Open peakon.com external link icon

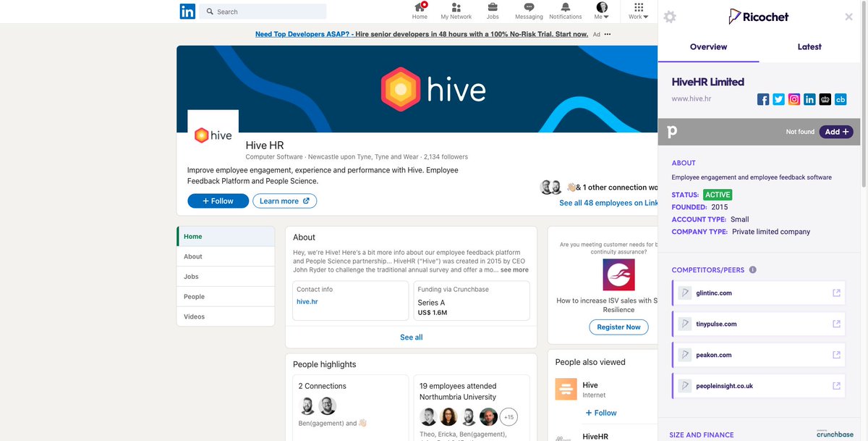point(836,355)
